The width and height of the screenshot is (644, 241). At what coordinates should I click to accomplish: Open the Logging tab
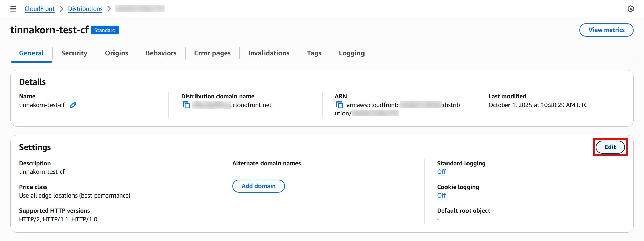click(352, 53)
